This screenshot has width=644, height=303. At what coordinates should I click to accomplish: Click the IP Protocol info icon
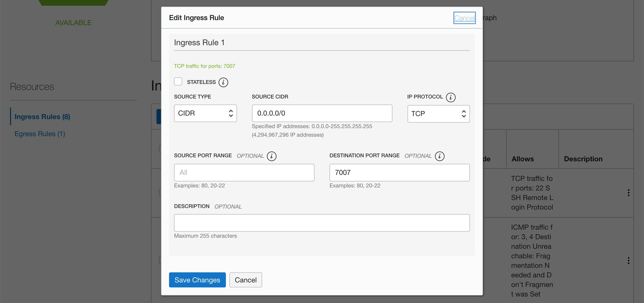451,97
